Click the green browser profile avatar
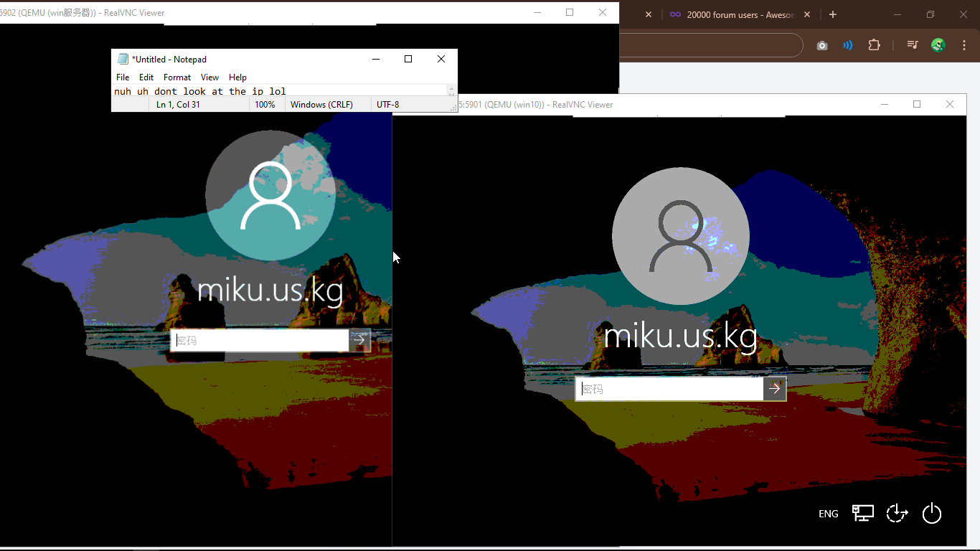The height and width of the screenshot is (551, 980). point(938,45)
